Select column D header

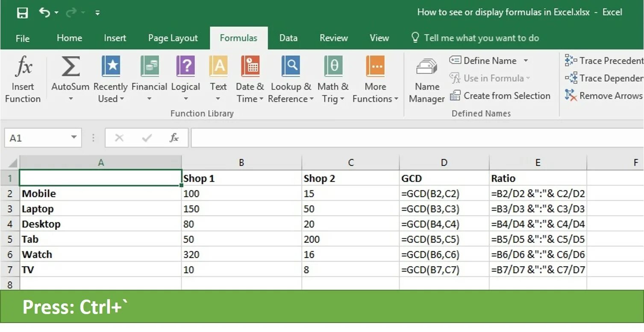444,163
